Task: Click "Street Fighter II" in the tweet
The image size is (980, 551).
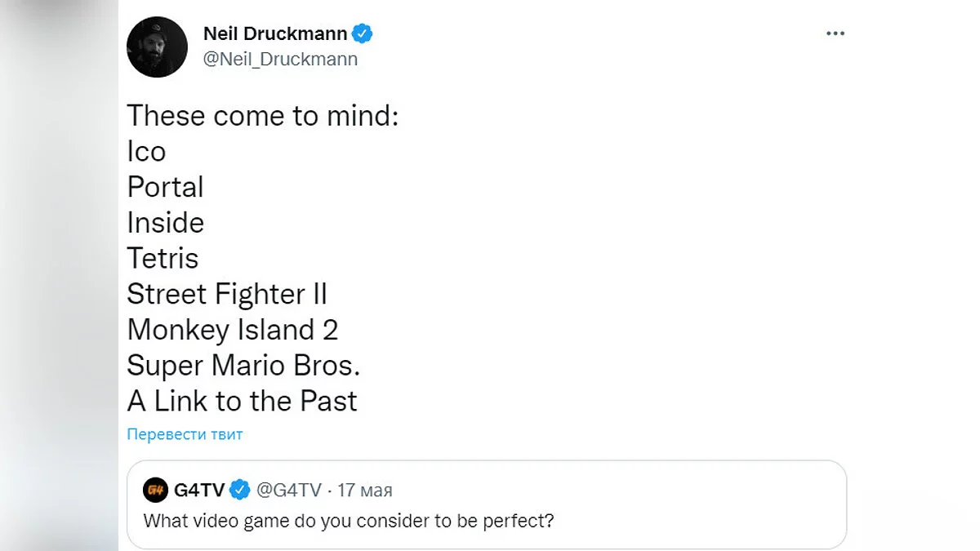Action: [227, 294]
